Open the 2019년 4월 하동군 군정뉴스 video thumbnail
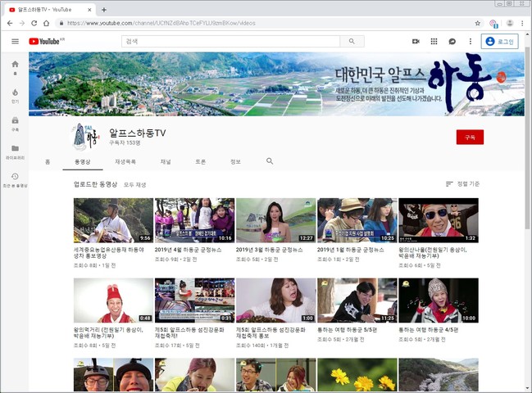 click(194, 219)
